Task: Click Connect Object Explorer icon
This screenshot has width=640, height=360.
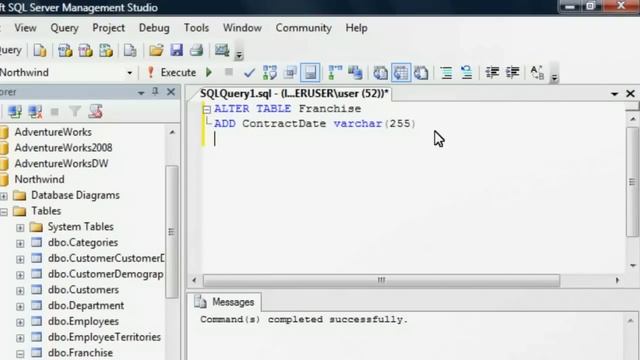Action: pyautogui.click(x=15, y=111)
